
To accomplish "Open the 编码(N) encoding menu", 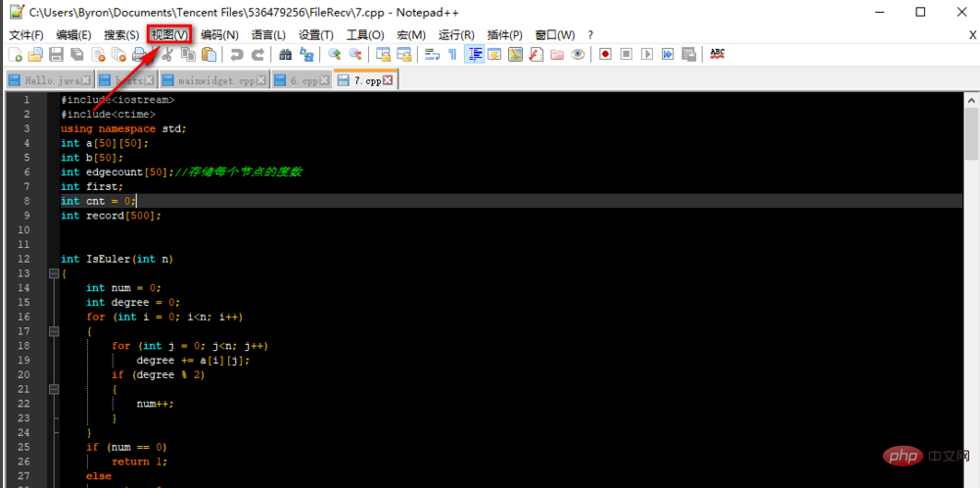I will click(x=219, y=34).
